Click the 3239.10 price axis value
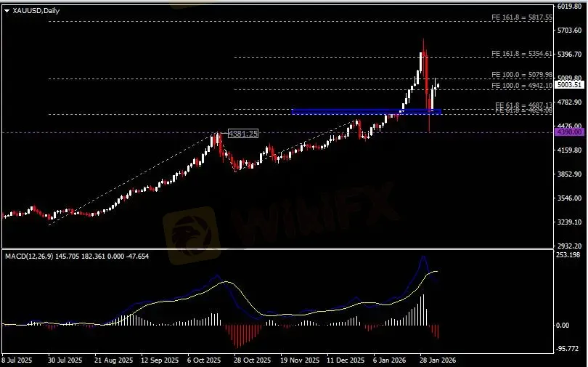 tap(569, 222)
